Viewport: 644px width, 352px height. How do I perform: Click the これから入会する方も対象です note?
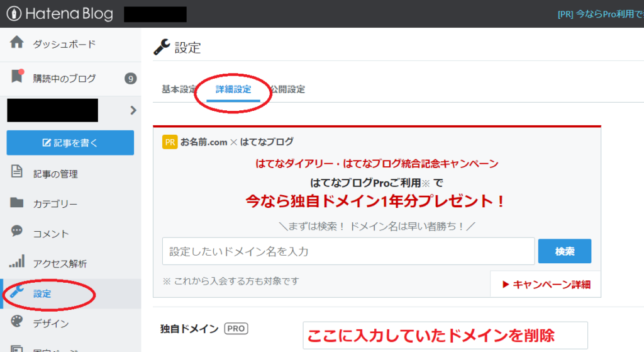click(231, 281)
